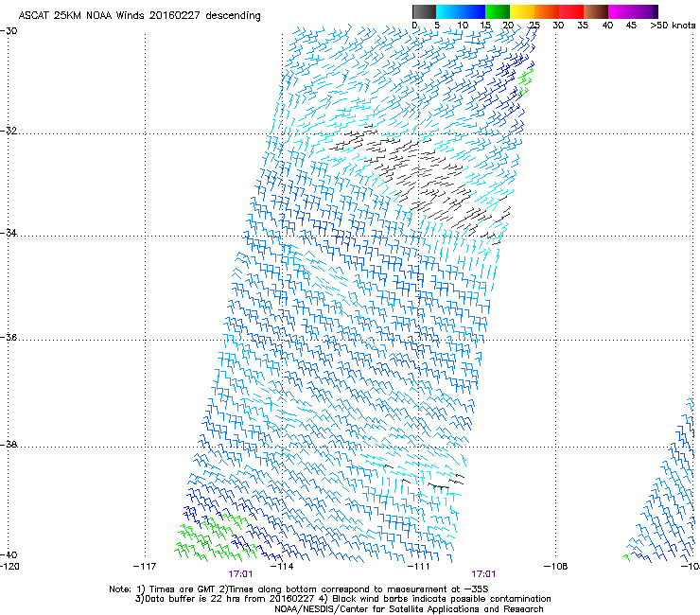Viewport: 700px width, 615px height.
Task: Click the '-30' latitude axis label
Action: pyautogui.click(x=9, y=31)
